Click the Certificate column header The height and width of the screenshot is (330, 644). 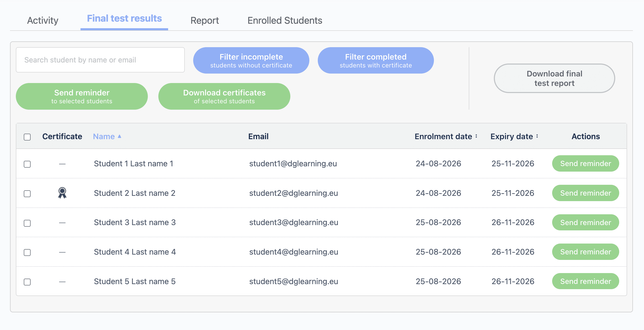(62, 136)
